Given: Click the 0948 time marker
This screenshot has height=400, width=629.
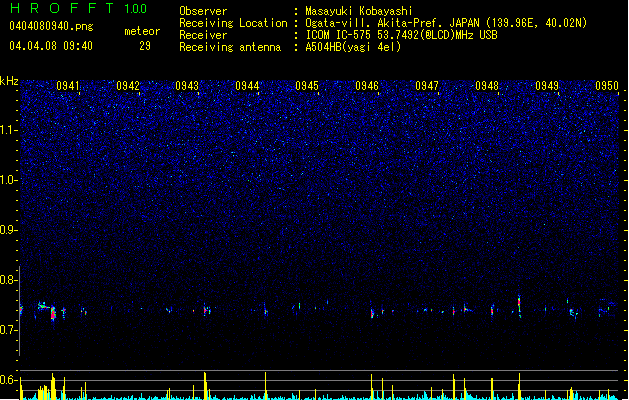Looking at the screenshot, I should click(x=487, y=86).
